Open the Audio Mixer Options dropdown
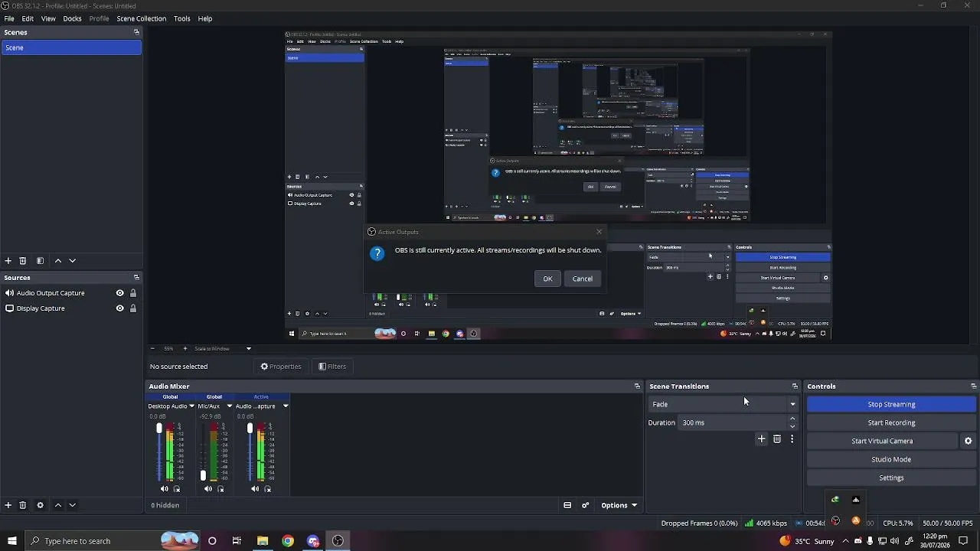980x551 pixels. [619, 505]
